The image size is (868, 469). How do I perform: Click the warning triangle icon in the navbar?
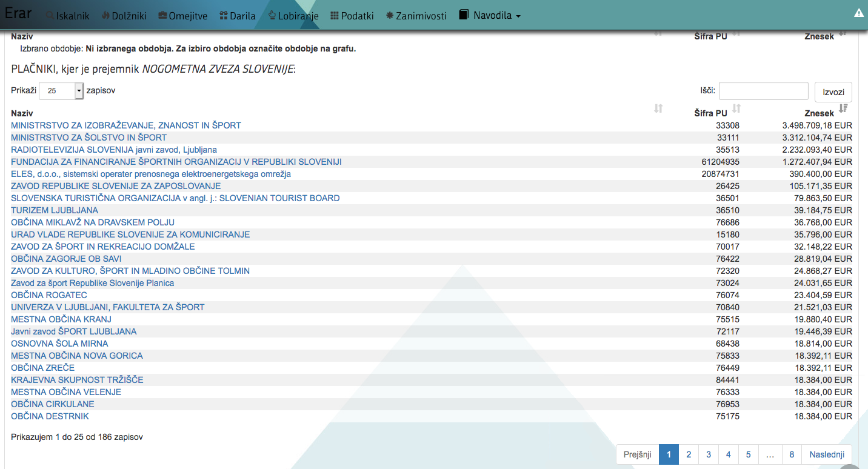(859, 13)
